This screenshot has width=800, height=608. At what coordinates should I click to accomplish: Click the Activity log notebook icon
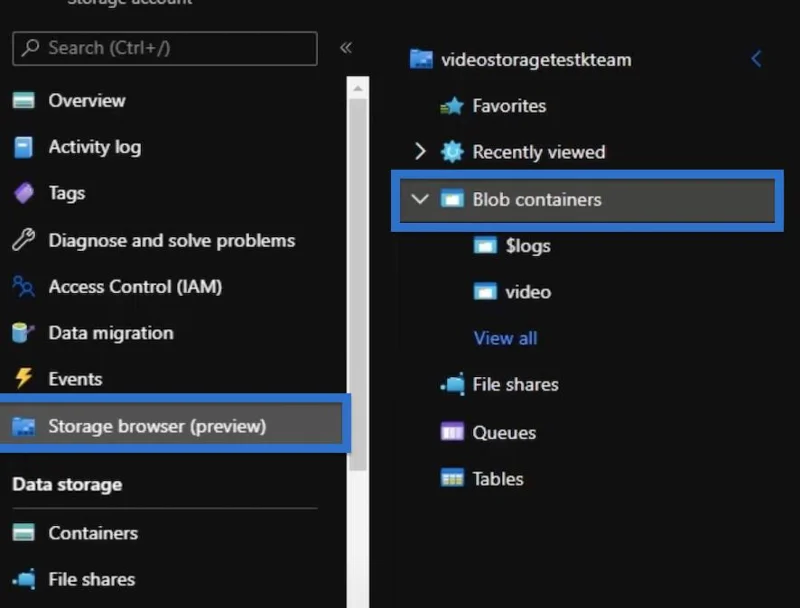click(x=23, y=147)
